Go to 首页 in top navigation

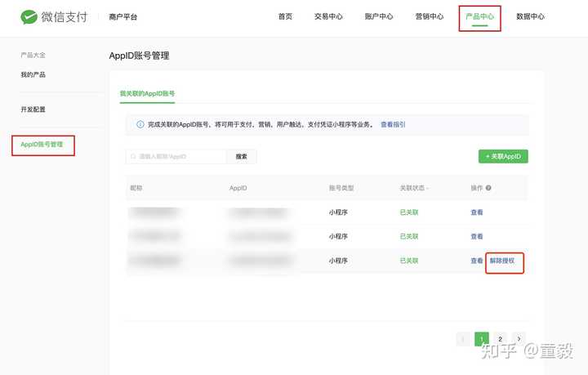285,16
